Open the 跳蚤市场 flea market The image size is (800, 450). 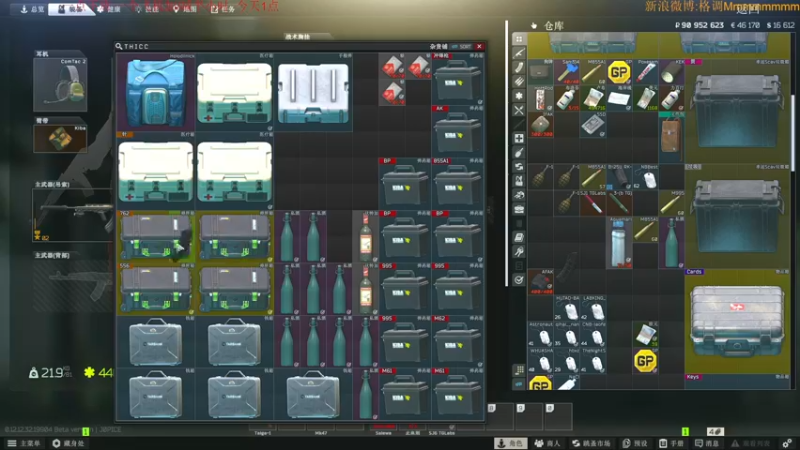pos(591,443)
